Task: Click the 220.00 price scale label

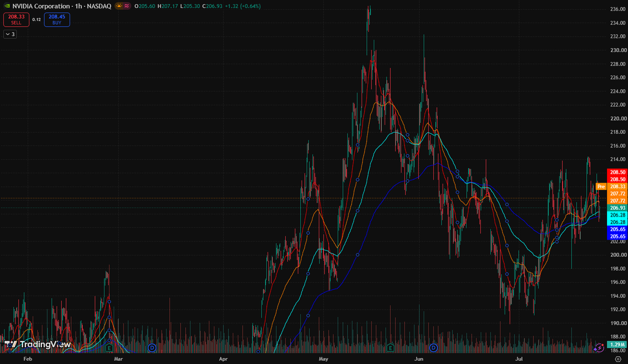Action: pyautogui.click(x=618, y=118)
